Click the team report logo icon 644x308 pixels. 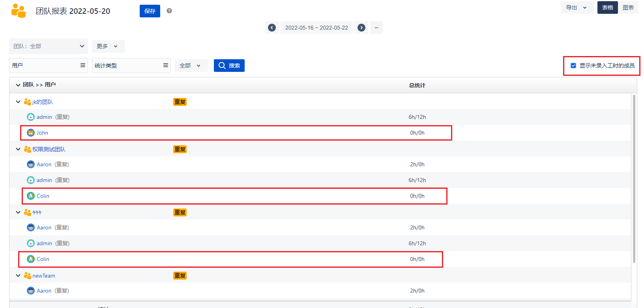[x=19, y=11]
